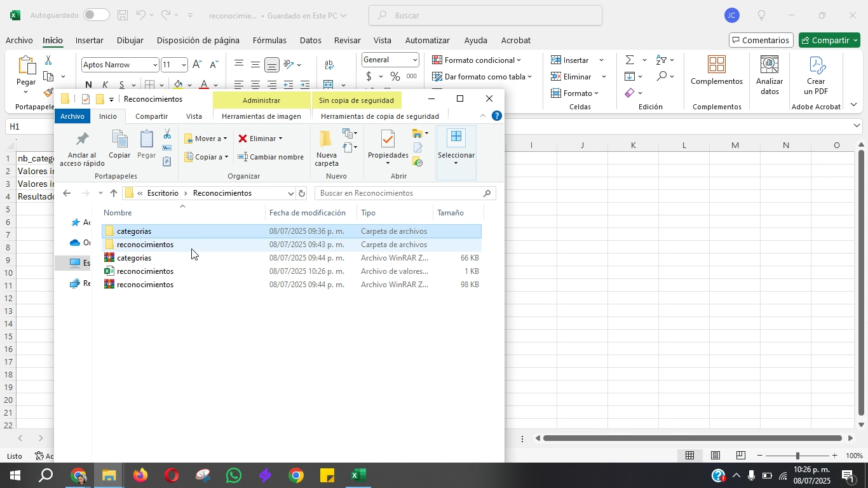
Task: Open Firefox from the taskbar
Action: coord(140,475)
